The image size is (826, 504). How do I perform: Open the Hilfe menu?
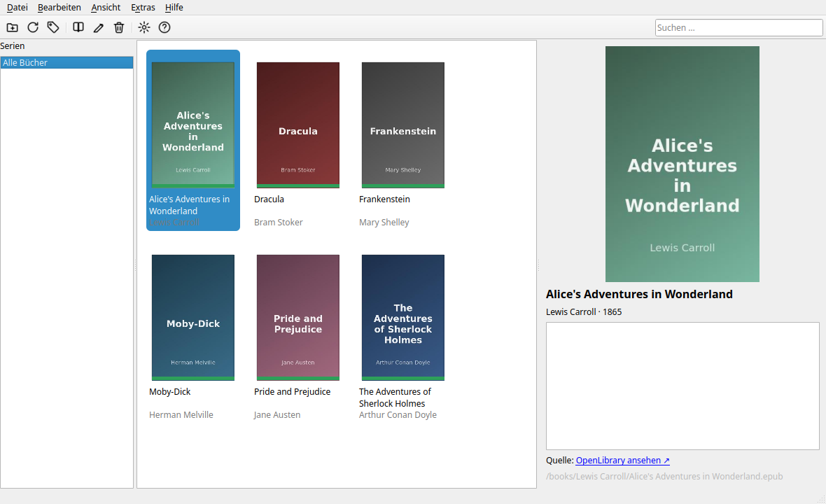(174, 8)
